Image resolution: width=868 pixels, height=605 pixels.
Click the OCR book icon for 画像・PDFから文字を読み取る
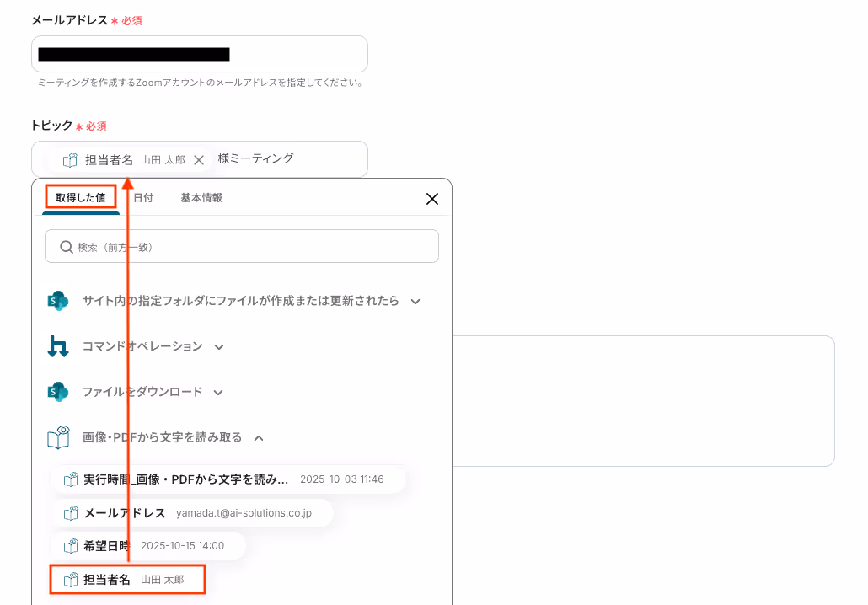point(58,437)
